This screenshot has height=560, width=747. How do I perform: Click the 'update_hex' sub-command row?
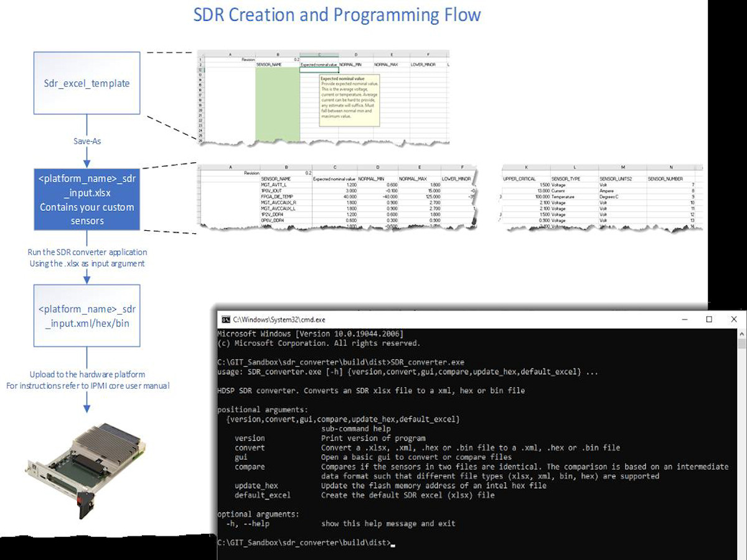[x=390, y=485]
